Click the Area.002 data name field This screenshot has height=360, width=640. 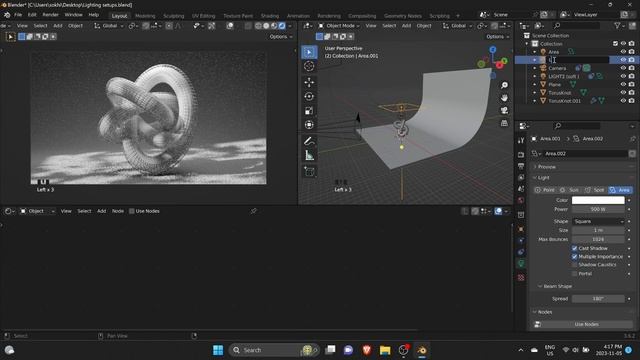click(x=585, y=154)
